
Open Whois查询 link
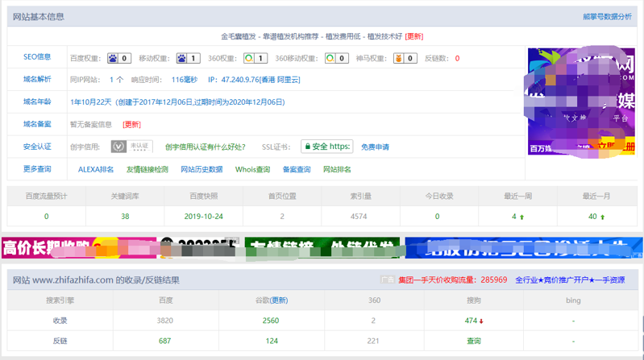252,170
